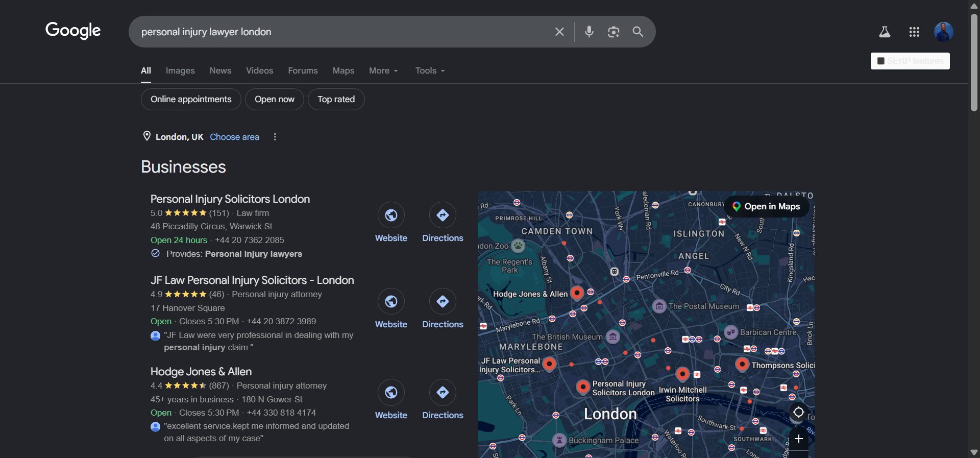980x458 pixels.
Task: Click the Businesses heading
Action: [183, 167]
